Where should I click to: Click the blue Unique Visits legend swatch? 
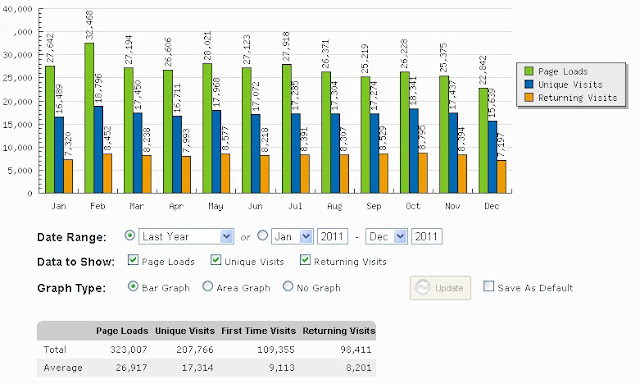(529, 84)
